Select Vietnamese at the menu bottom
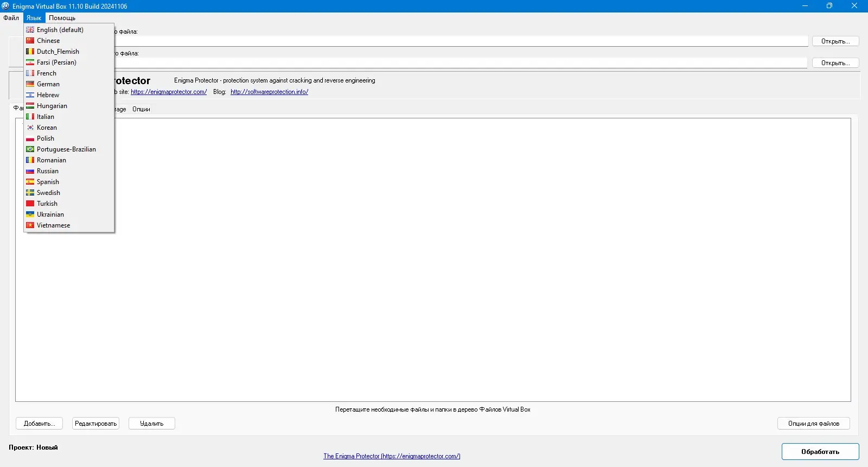This screenshot has width=868, height=467. [x=69, y=225]
